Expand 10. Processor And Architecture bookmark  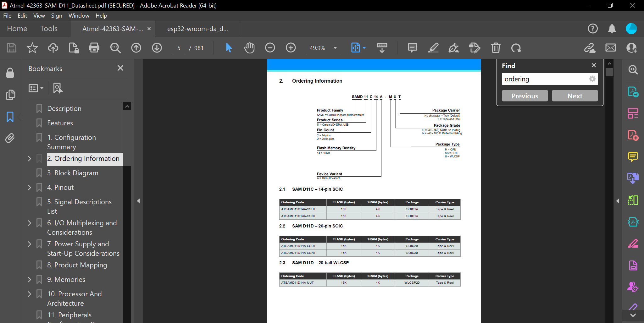(30, 294)
